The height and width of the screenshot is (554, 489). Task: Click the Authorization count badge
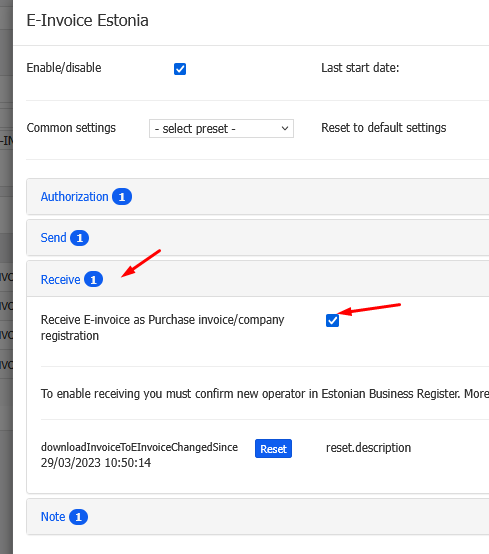coord(122,197)
